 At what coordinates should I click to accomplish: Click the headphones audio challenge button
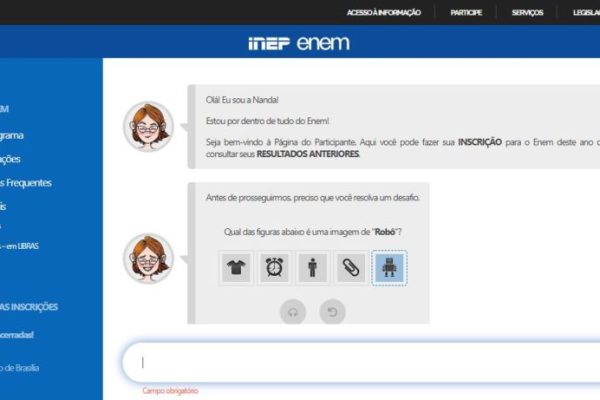(293, 312)
